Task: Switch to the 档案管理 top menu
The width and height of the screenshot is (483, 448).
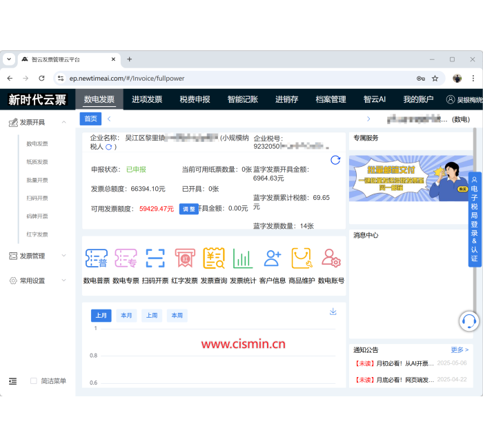Action: (331, 99)
